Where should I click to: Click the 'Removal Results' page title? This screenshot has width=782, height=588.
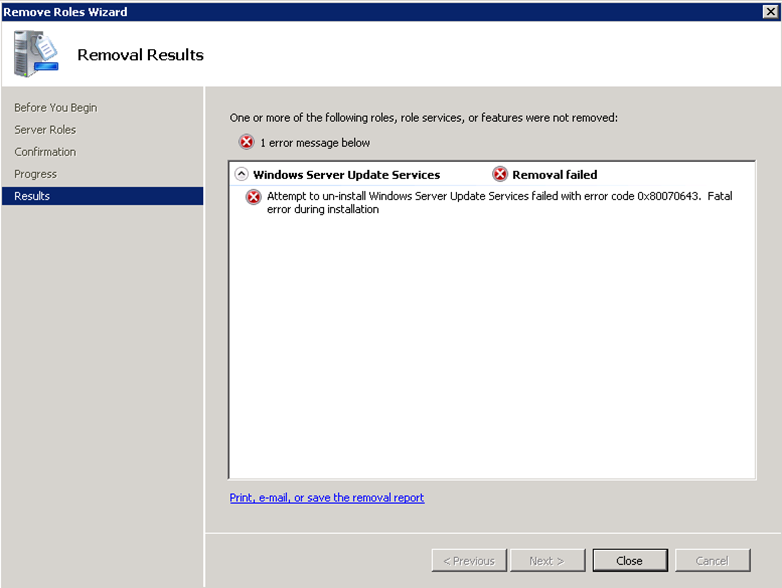pyautogui.click(x=140, y=55)
